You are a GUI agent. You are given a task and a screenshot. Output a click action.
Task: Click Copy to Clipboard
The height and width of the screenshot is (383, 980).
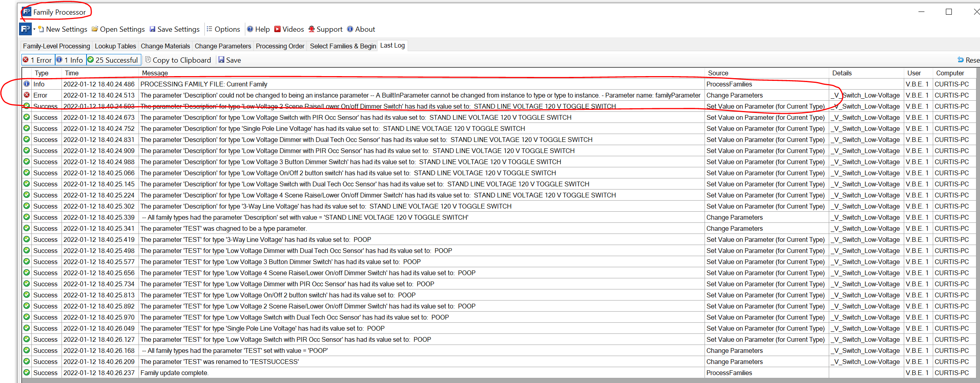pos(178,60)
